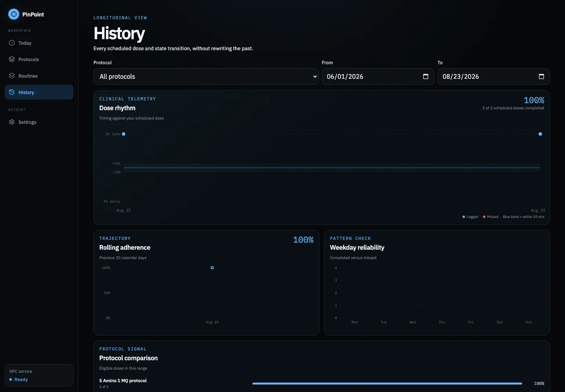The height and width of the screenshot is (392, 565).
Task: Expand the All protocols dropdown
Action: tap(206, 76)
